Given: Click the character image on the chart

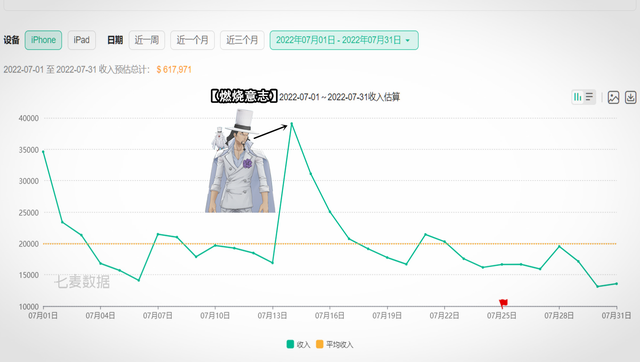Looking at the screenshot, I should (240, 161).
